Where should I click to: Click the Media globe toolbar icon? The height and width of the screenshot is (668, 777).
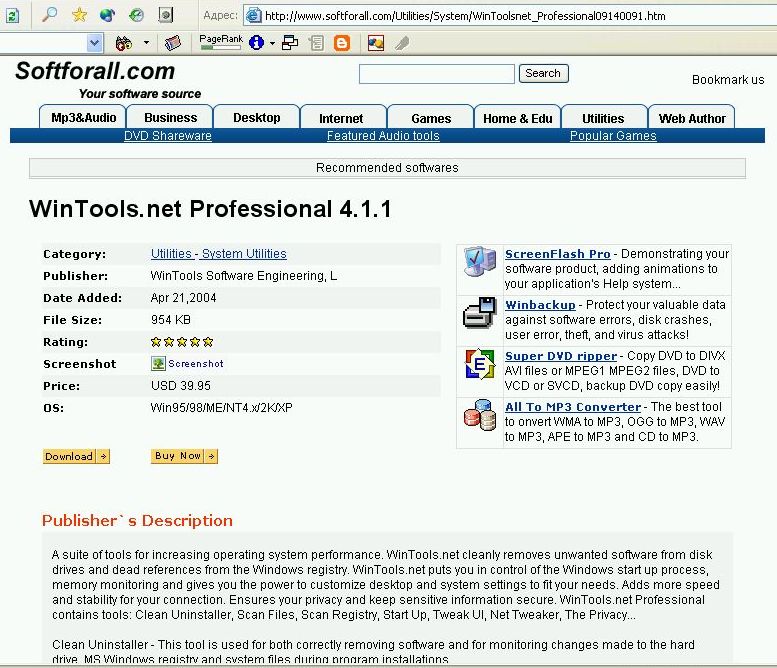(x=107, y=15)
